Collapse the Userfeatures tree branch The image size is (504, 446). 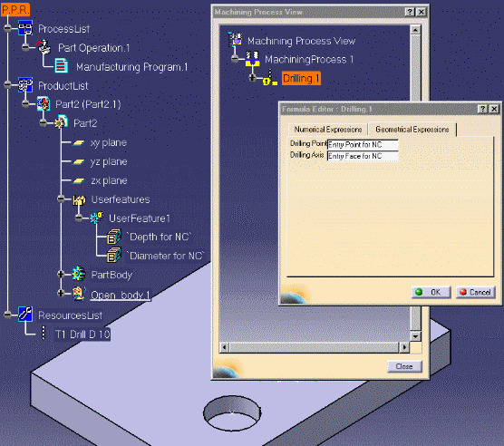pyautogui.click(x=61, y=199)
